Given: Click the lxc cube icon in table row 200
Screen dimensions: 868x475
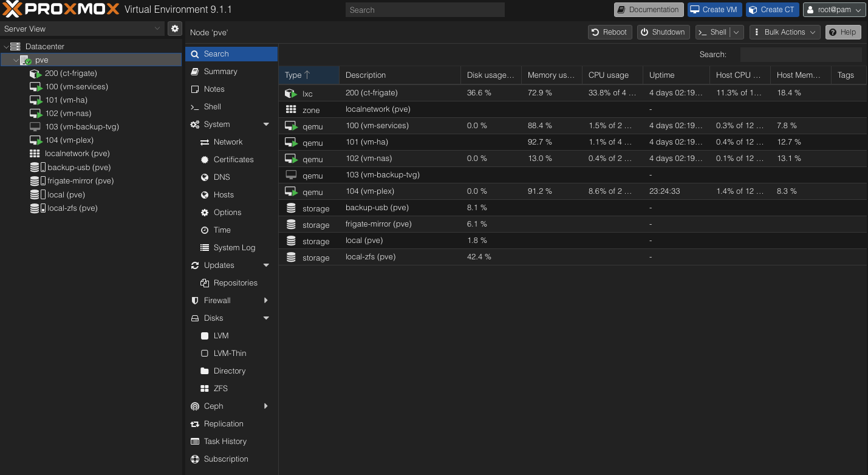Looking at the screenshot, I should [x=291, y=94].
